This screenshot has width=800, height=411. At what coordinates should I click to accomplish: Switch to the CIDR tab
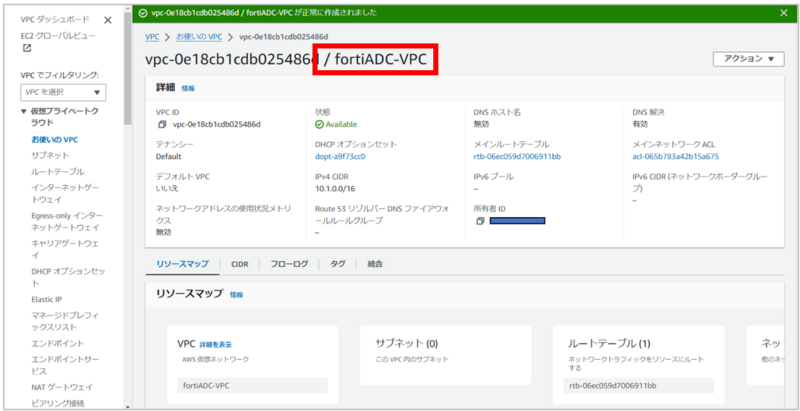(x=240, y=264)
